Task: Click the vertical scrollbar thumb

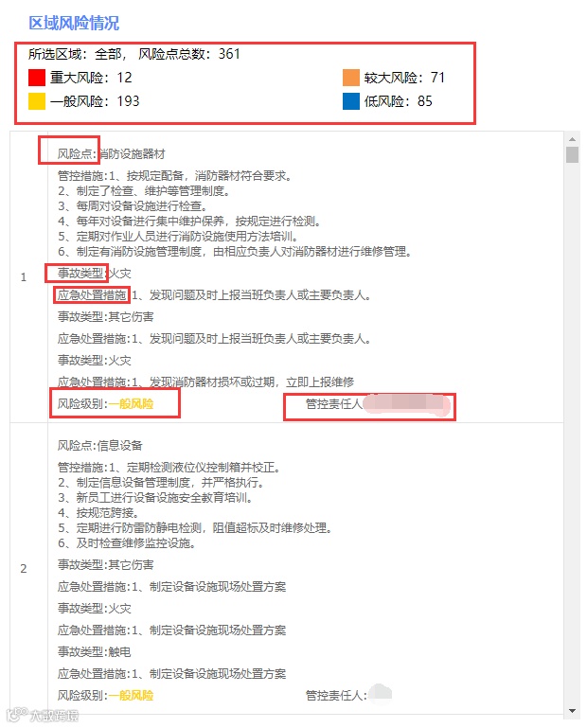Action: (572, 154)
